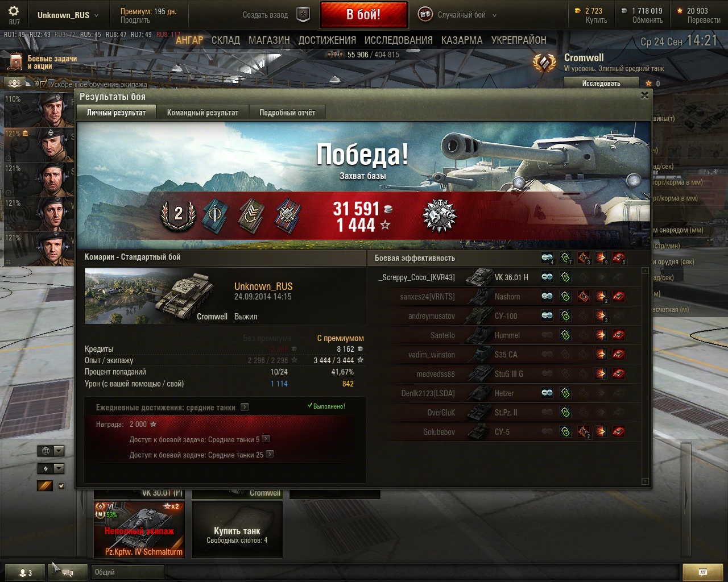Click the platoon star shield icon
Viewport: 728px width, 582px height.
304,15
